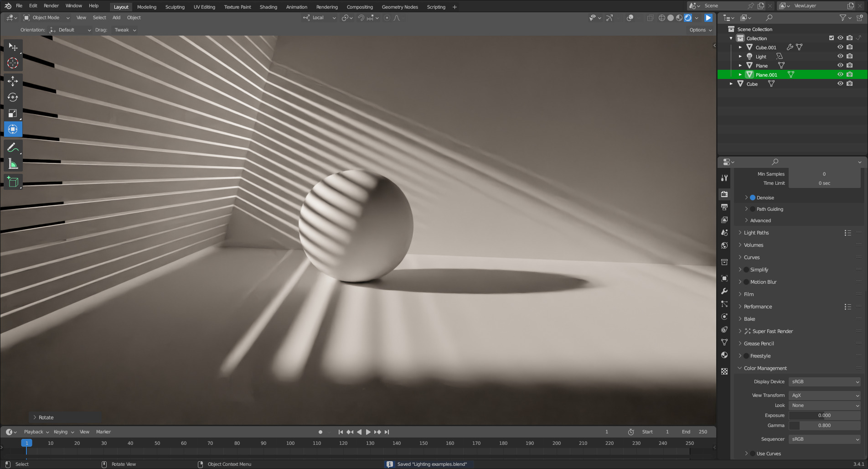Image resolution: width=868 pixels, height=469 pixels.
Task: Expand the Light Paths panel
Action: 756,233
